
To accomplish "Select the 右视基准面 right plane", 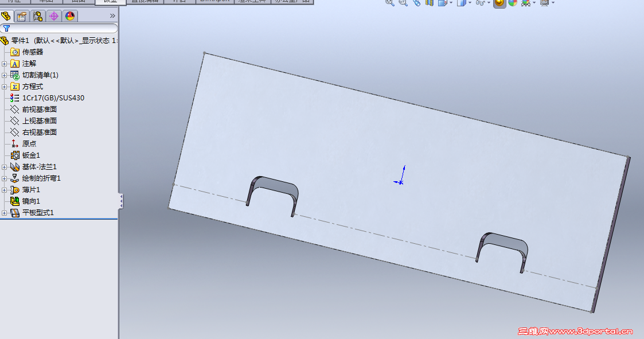I will click(x=34, y=133).
